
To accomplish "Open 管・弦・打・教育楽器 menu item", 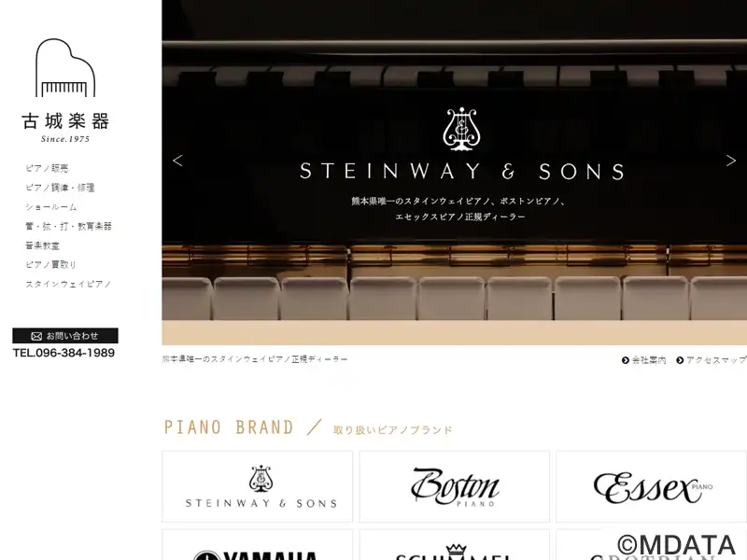I will click(68, 226).
